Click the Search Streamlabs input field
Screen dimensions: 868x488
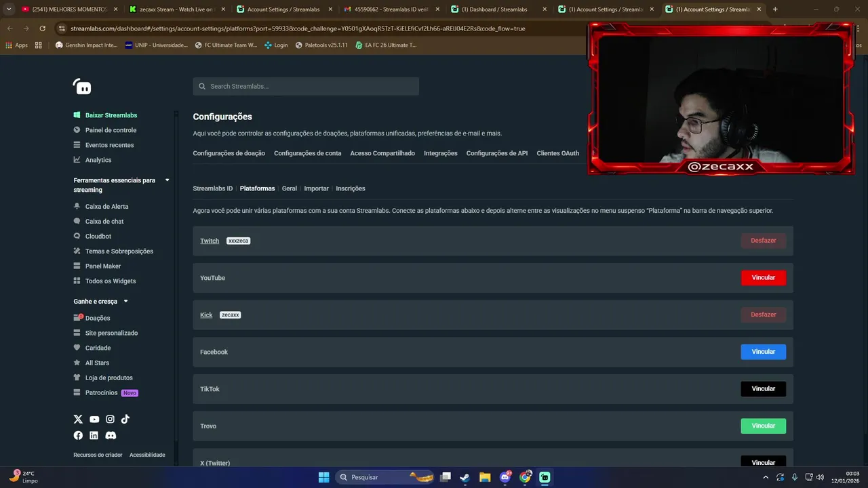[x=306, y=86]
